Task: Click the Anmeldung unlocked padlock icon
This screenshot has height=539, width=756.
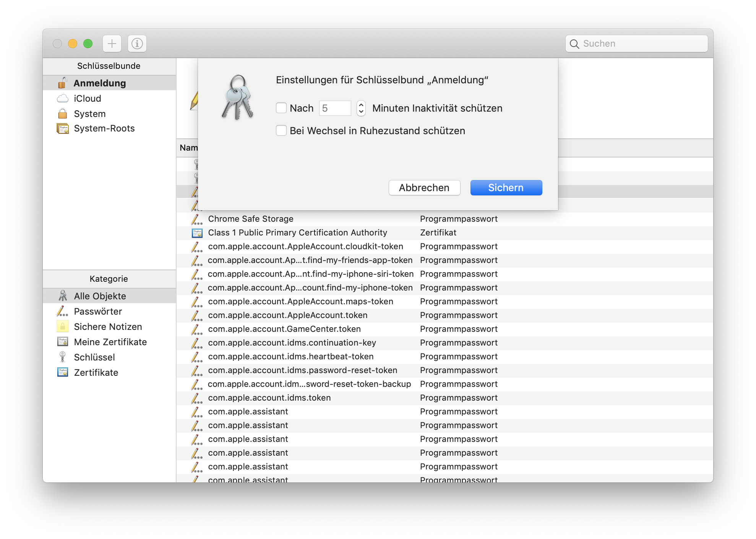Action: coord(63,83)
